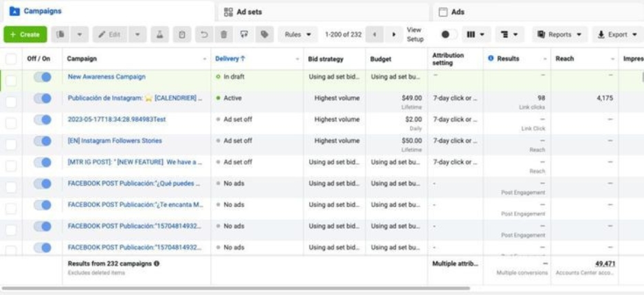Open the columns layout dropdown
The height and width of the screenshot is (295, 644).
click(x=476, y=34)
